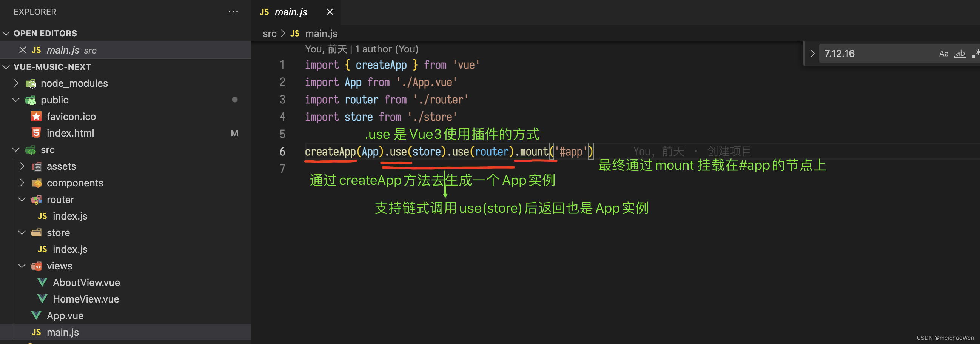Image resolution: width=980 pixels, height=344 pixels.
Task: Click the src folder icon
Action: coord(31,150)
